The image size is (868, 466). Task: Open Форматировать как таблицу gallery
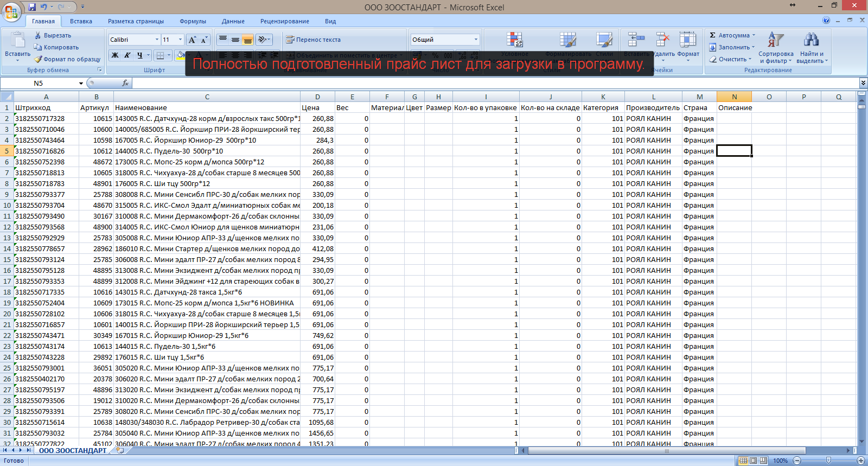(567, 48)
